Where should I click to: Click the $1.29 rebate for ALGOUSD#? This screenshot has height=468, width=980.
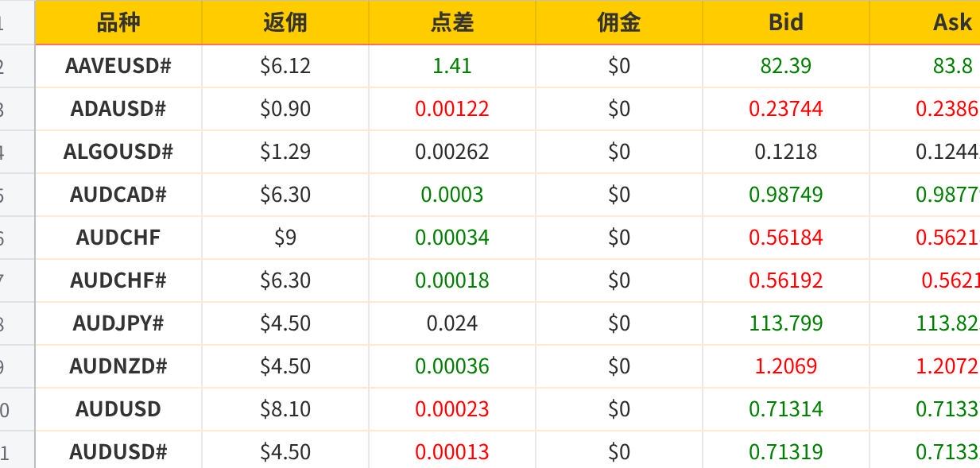point(285,152)
